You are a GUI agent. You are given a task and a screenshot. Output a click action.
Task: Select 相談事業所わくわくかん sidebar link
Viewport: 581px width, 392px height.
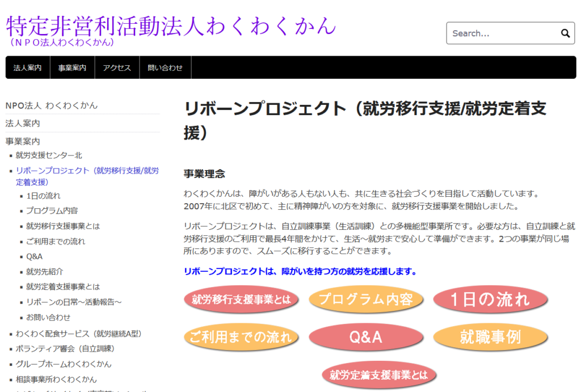(56, 379)
